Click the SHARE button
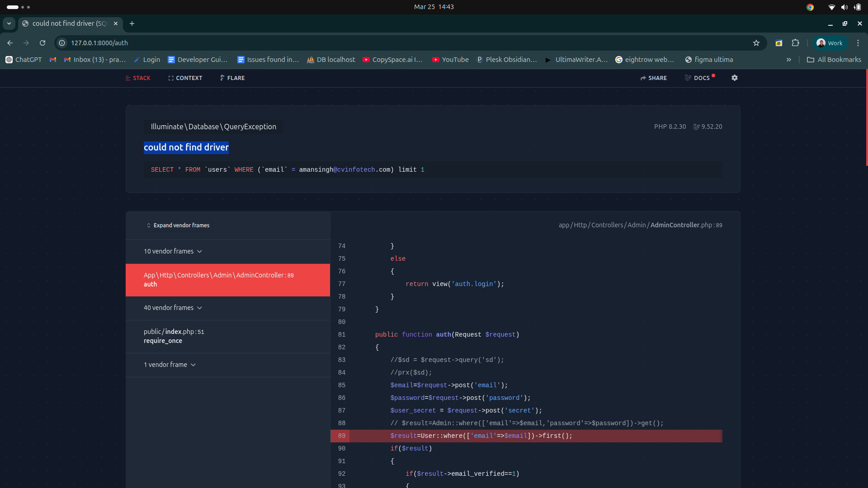 (654, 78)
